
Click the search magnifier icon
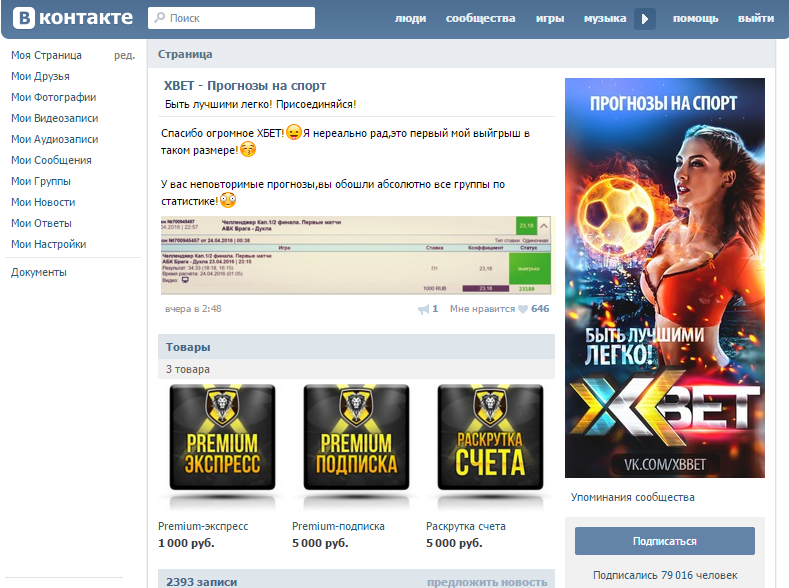point(160,18)
